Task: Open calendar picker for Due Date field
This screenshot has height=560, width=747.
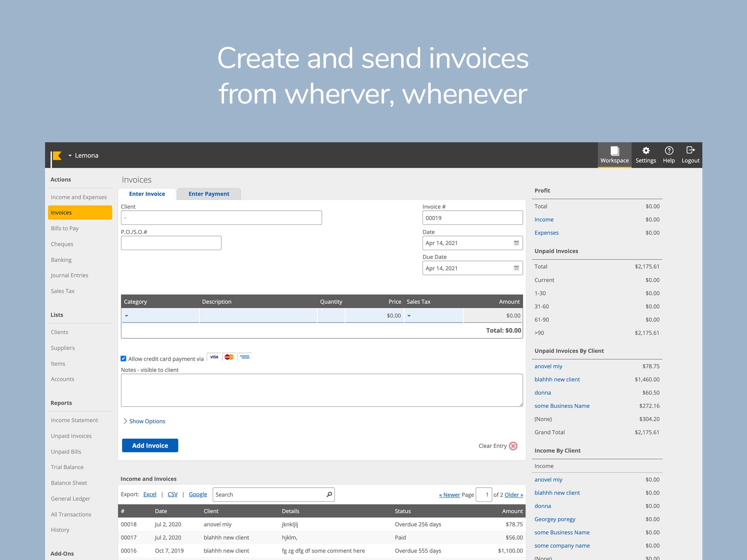Action: tap(516, 268)
